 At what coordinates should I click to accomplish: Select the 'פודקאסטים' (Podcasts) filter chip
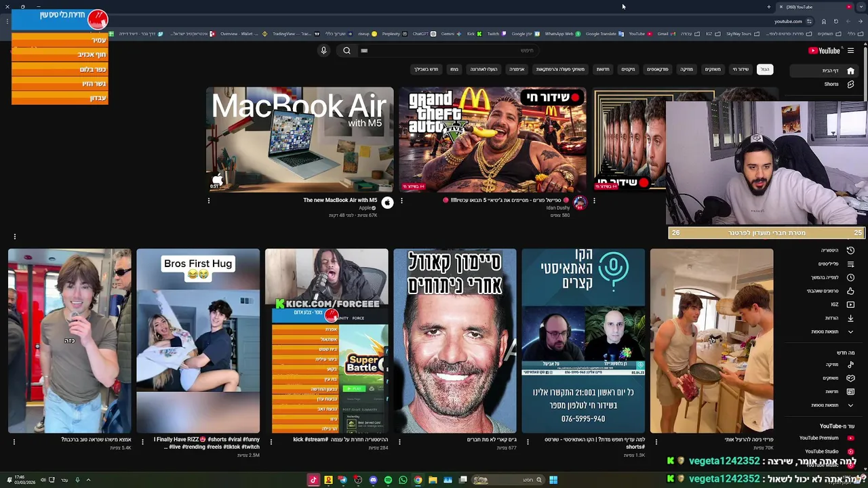[658, 69]
